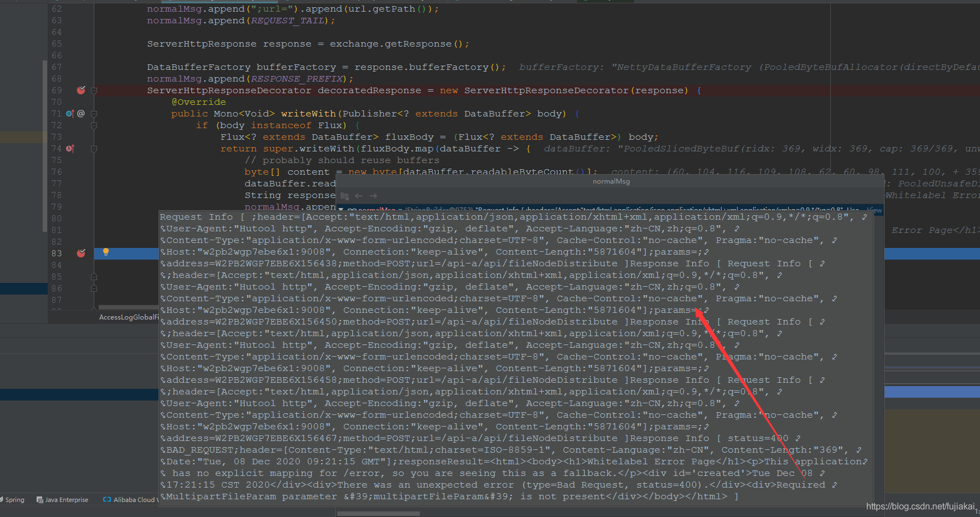980x517 pixels.
Task: Collapse the normalMsg variable tree node
Action: pyautogui.click(x=341, y=210)
